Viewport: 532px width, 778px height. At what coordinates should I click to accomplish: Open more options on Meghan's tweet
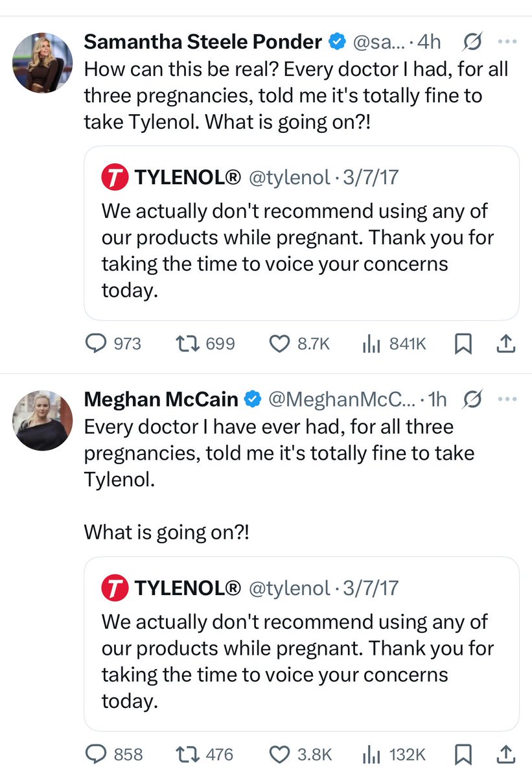(506, 400)
